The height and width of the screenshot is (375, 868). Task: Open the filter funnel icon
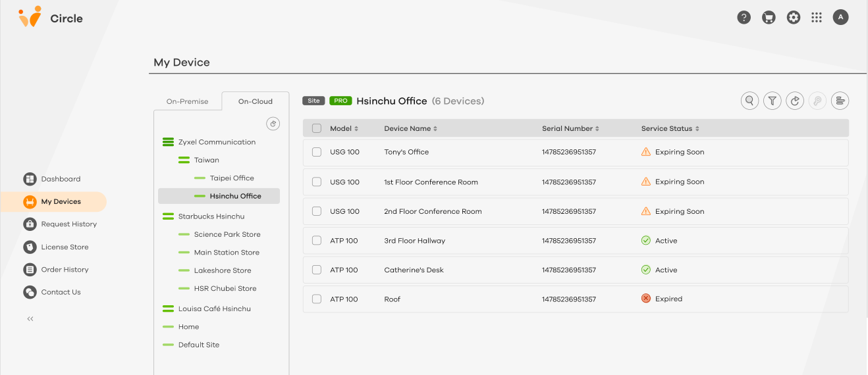point(772,101)
